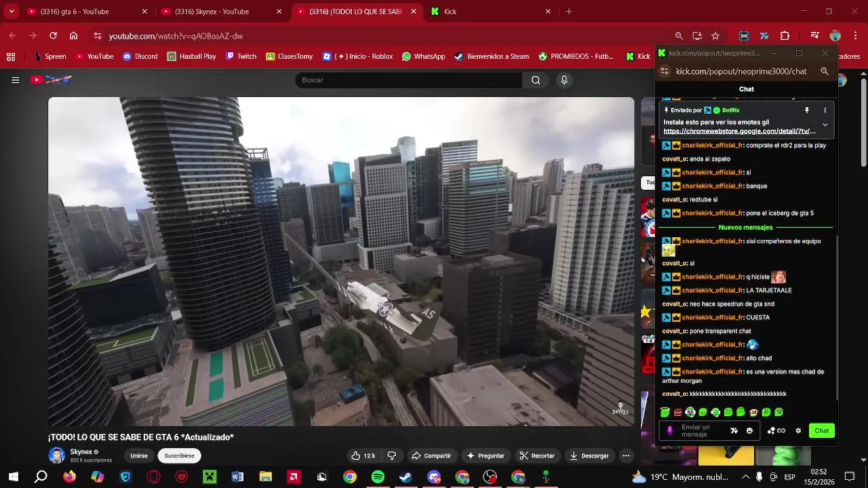868x488 pixels.
Task: Open the 7TV extension icon in Chrome toolbar
Action: [x=764, y=36]
